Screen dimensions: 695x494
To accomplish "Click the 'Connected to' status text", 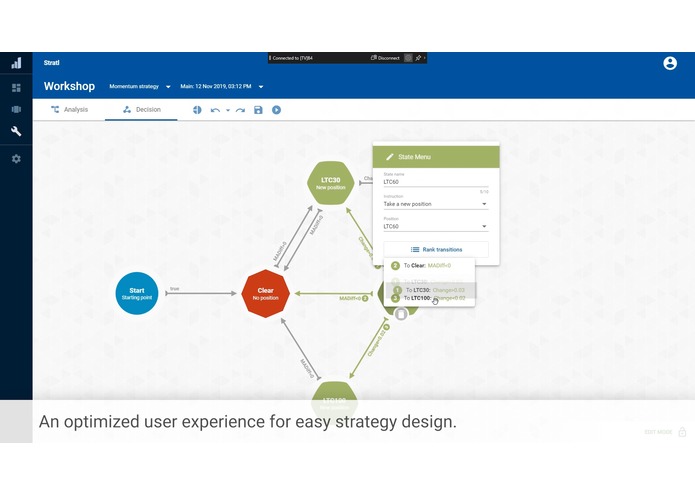I will (x=292, y=58).
